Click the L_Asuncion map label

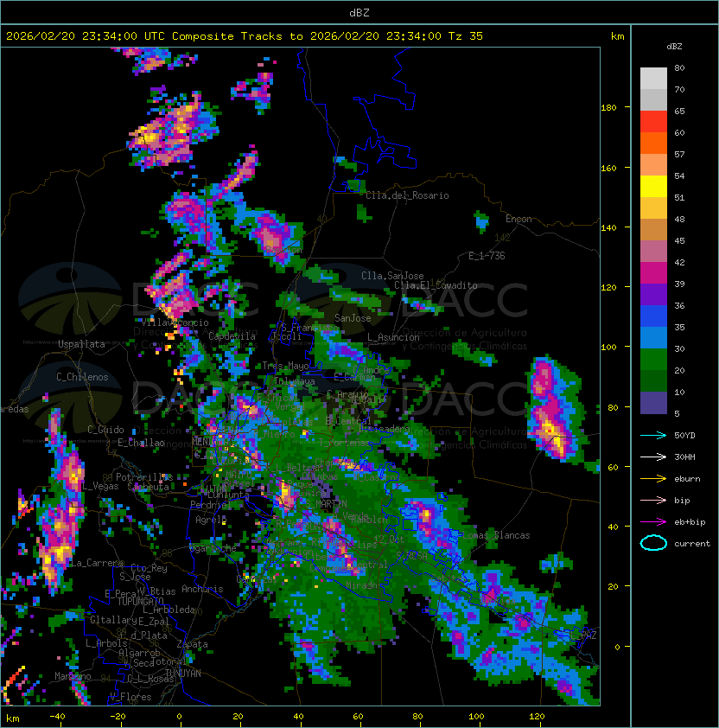393,337
